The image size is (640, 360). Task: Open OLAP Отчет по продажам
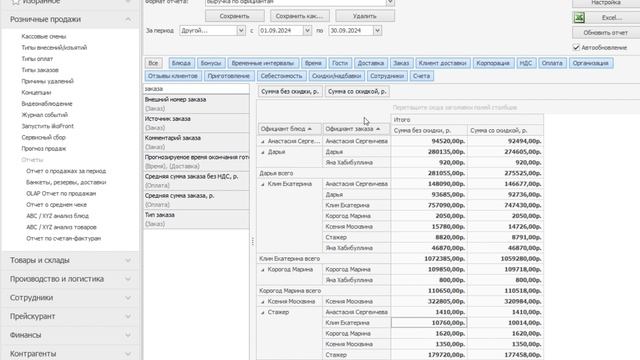coord(61,193)
